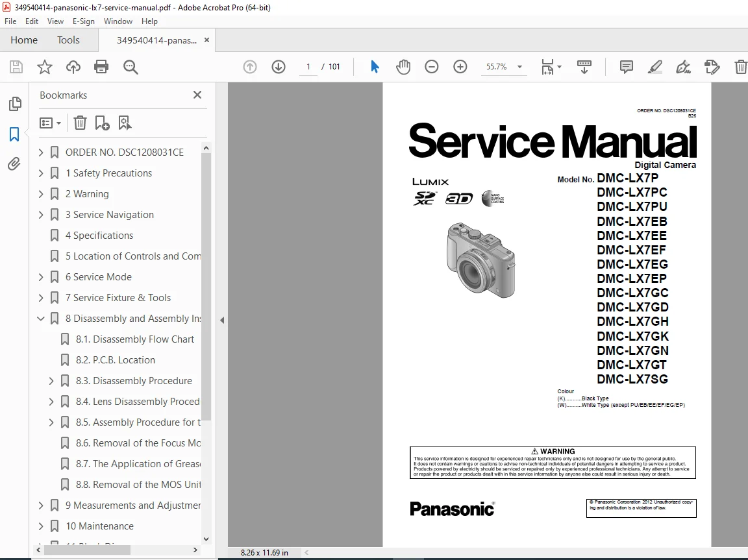Viewport: 748px width, 560px height.
Task: Expand 8.4. Lens Disassembly bookmark
Action: coord(51,401)
